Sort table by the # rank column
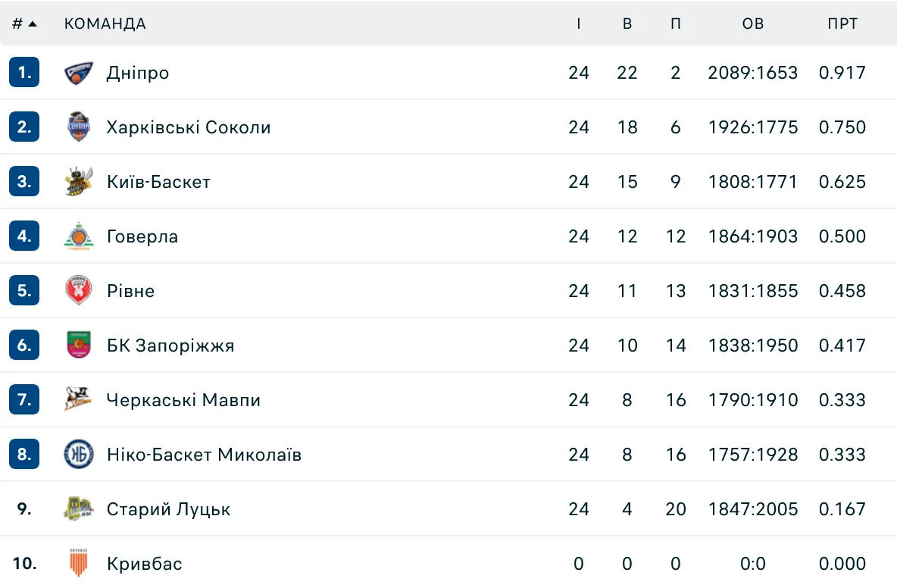Screen dimensions: 897x588 24,23
